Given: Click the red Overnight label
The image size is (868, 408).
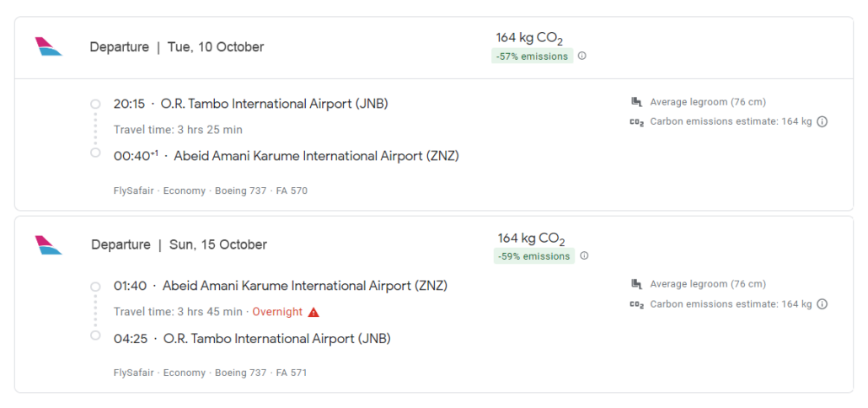Looking at the screenshot, I should (x=277, y=312).
